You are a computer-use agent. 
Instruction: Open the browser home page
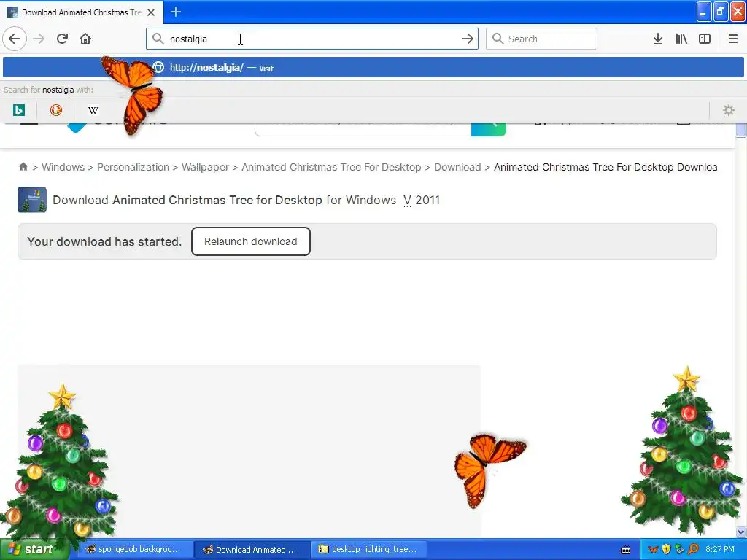coord(85,39)
